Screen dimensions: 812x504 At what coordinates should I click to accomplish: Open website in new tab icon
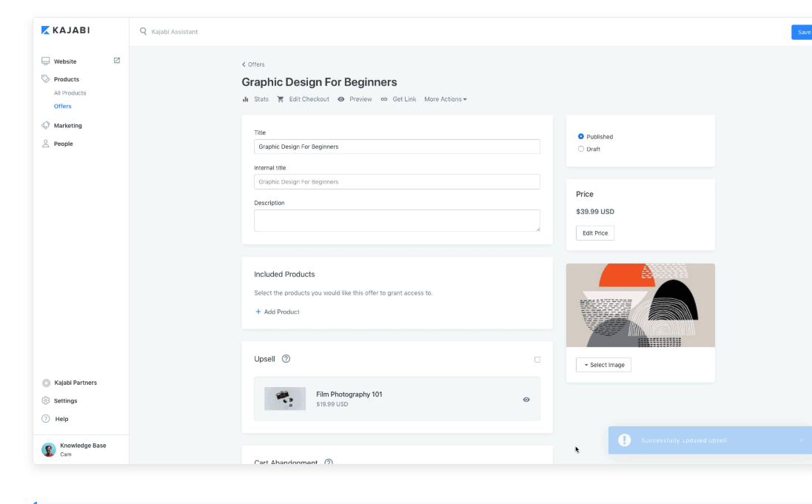(116, 61)
